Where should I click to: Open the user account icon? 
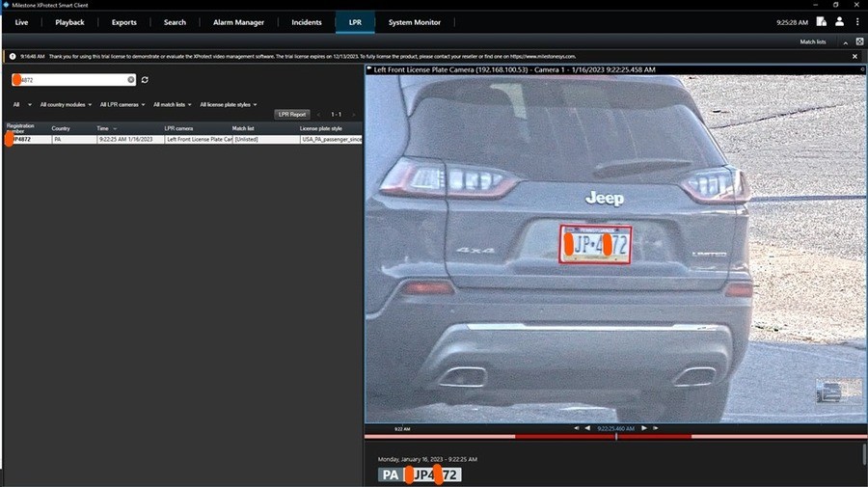840,21
